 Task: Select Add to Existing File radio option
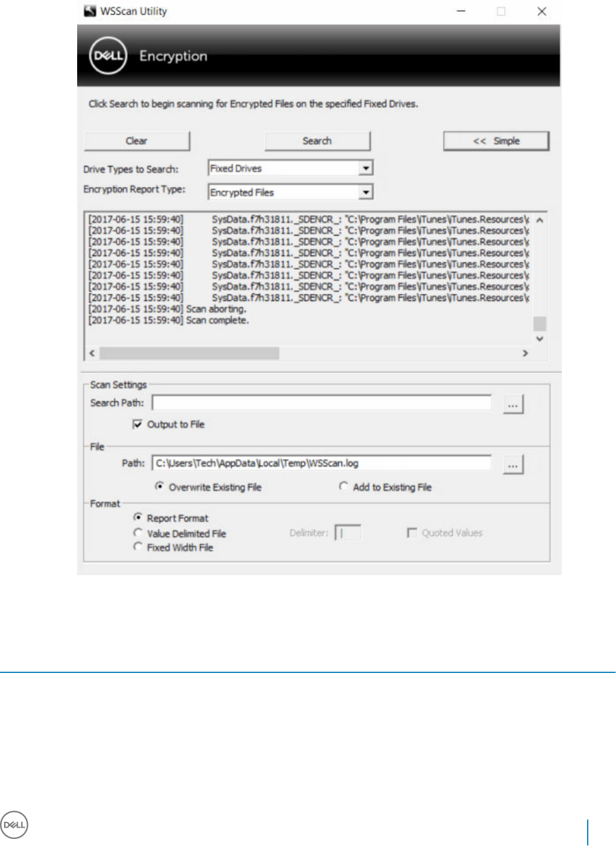click(x=343, y=486)
